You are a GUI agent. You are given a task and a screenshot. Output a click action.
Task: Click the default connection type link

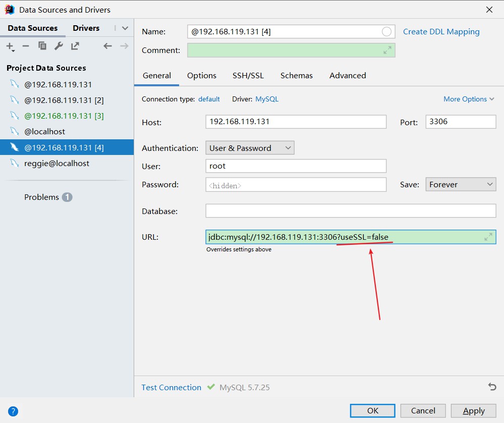pos(209,99)
